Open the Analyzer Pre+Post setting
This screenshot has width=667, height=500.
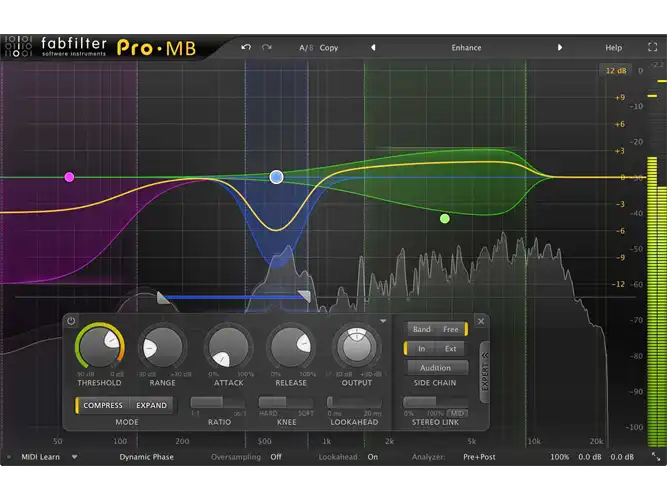click(479, 457)
